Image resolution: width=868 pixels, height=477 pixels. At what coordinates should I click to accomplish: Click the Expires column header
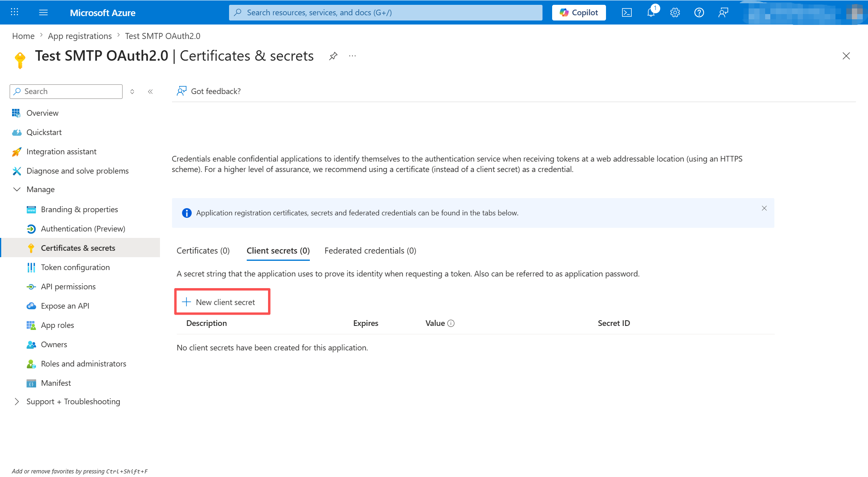(366, 323)
